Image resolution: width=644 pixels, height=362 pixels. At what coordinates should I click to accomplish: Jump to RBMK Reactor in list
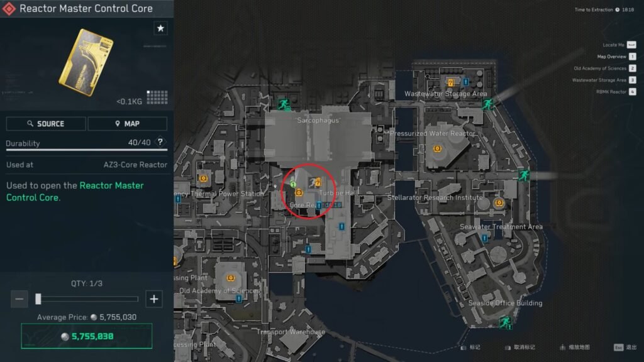coord(616,92)
